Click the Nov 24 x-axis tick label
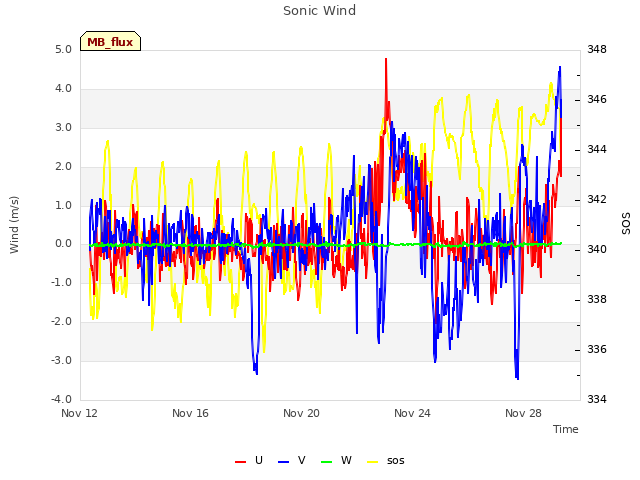The height and width of the screenshot is (480, 640). click(412, 413)
